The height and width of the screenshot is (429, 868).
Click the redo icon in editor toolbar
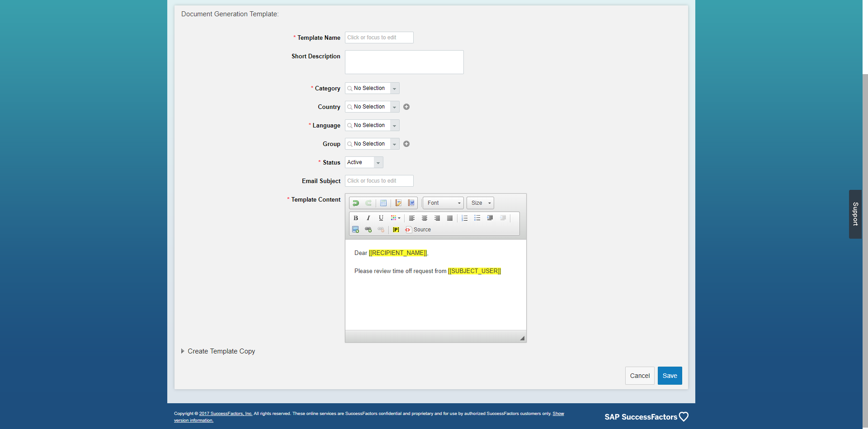point(368,203)
